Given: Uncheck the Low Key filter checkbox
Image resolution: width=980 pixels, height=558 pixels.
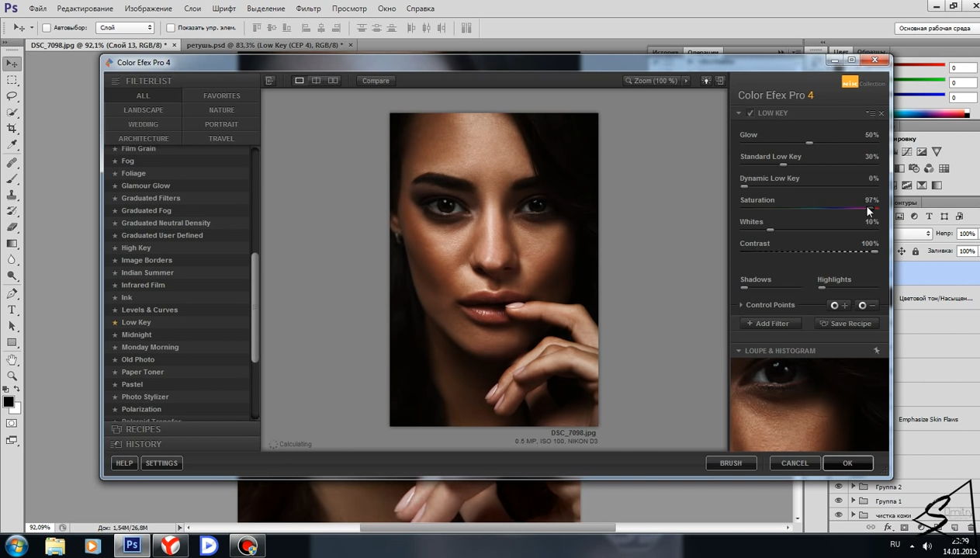Looking at the screenshot, I should (750, 113).
